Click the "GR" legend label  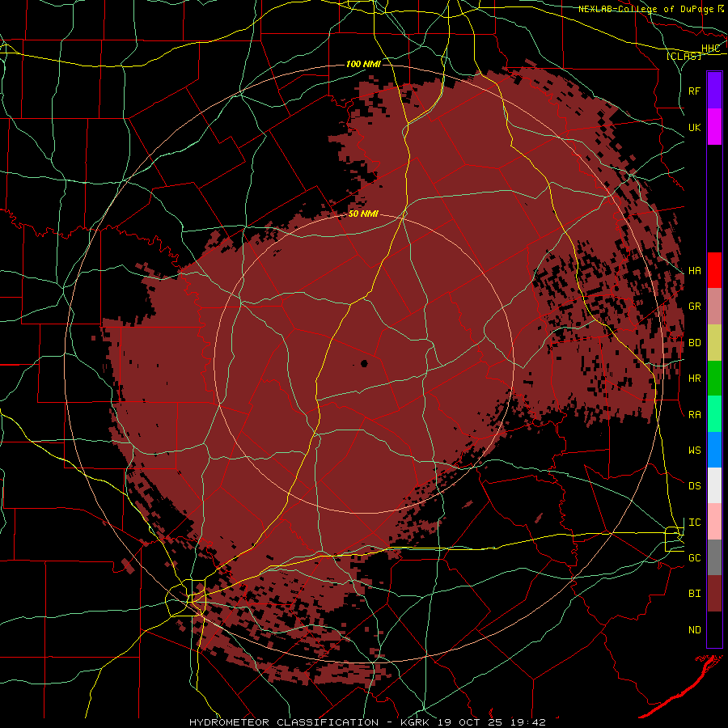695,307
